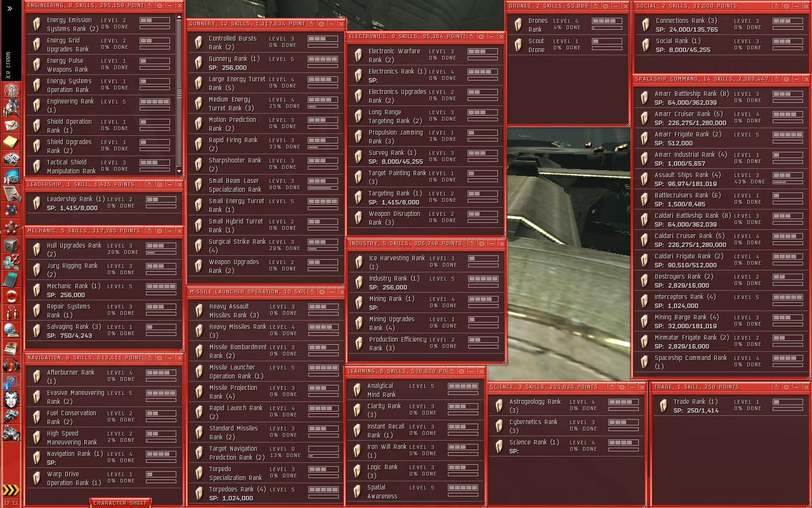The image size is (812, 508).
Task: Click the Medium Energy Turret 25% progress bar
Action: pyautogui.click(x=323, y=106)
